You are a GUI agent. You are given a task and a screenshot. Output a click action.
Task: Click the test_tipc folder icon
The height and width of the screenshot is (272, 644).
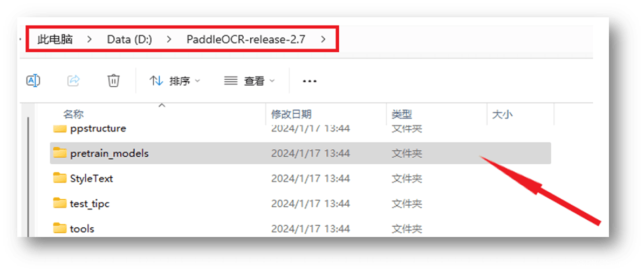[60, 203]
